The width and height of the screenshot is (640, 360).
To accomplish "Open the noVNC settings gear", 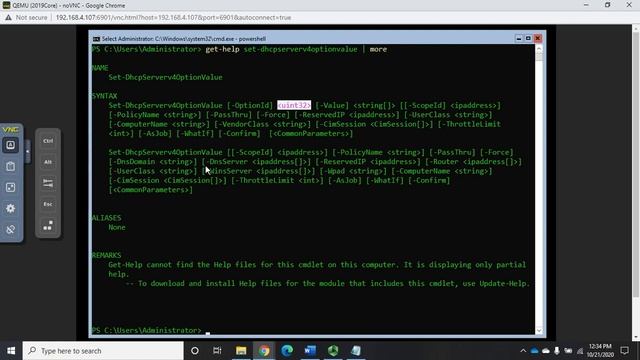I will point(11,209).
